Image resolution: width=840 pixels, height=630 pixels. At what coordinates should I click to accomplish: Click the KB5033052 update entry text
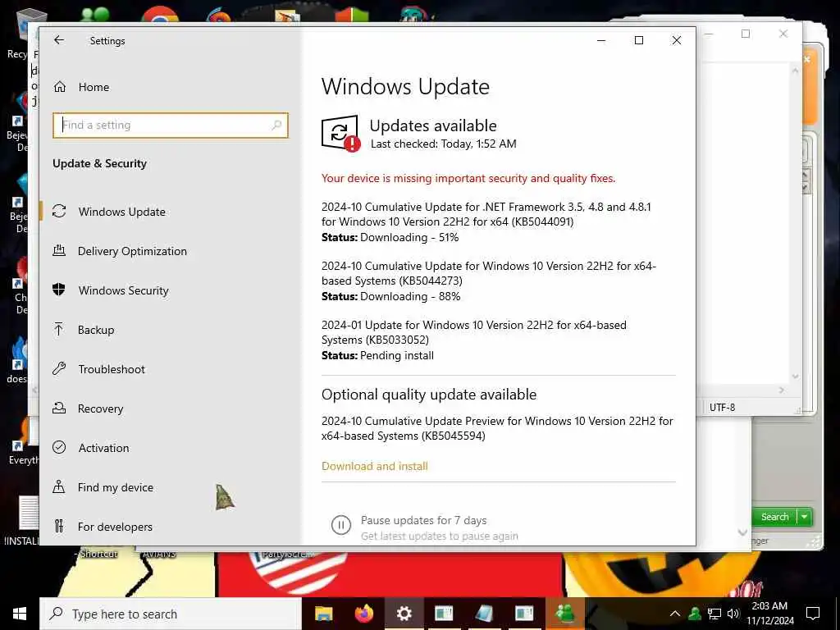tap(473, 332)
